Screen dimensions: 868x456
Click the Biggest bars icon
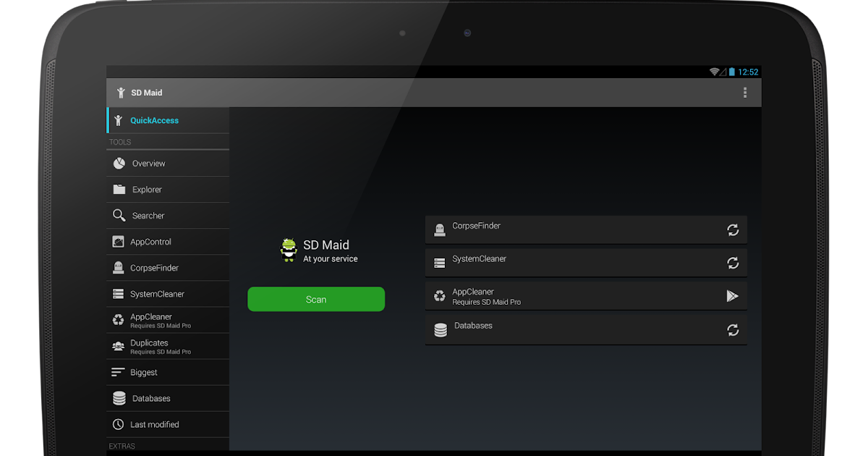point(118,372)
